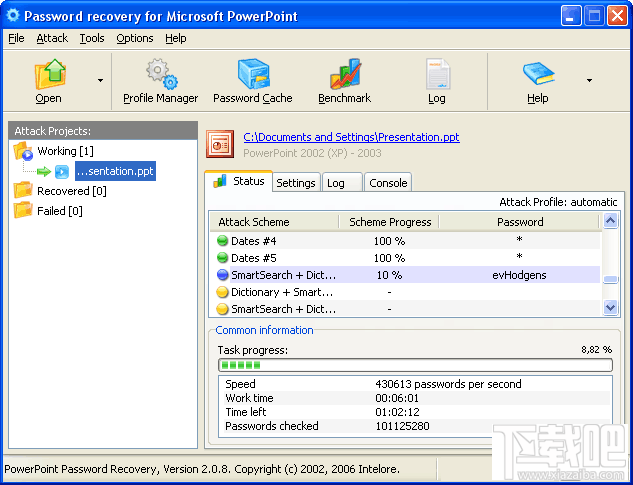This screenshot has height=485, width=633.
Task: Click the blue play icon beside sentation.ppt
Action: [62, 172]
